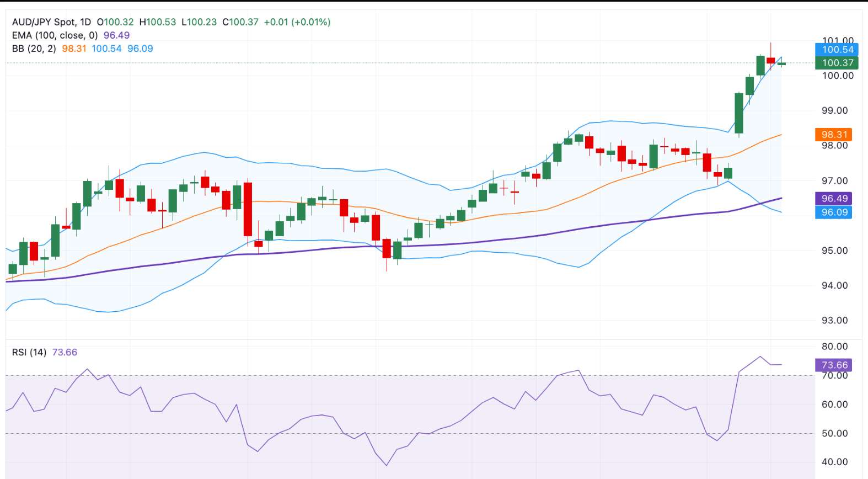868x479 pixels.
Task: Click the purple 73.66 RSI axis tag
Action: (833, 365)
